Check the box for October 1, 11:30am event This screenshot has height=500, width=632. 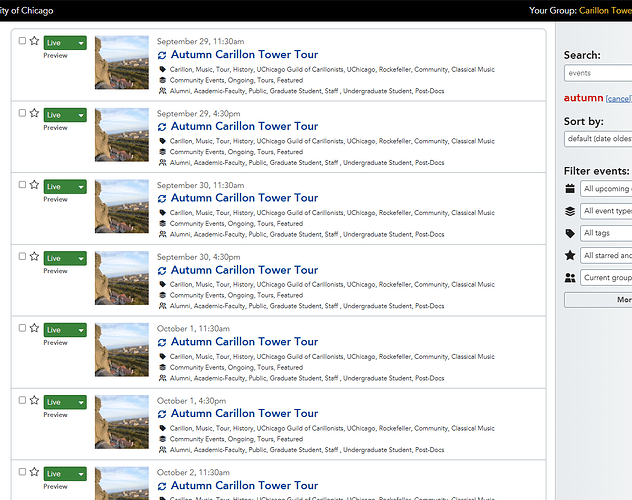[22, 328]
